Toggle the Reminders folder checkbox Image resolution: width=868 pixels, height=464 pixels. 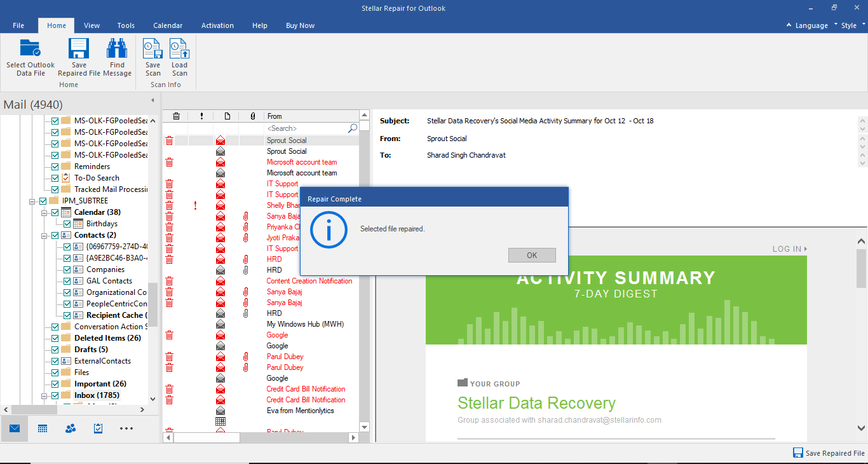55,167
